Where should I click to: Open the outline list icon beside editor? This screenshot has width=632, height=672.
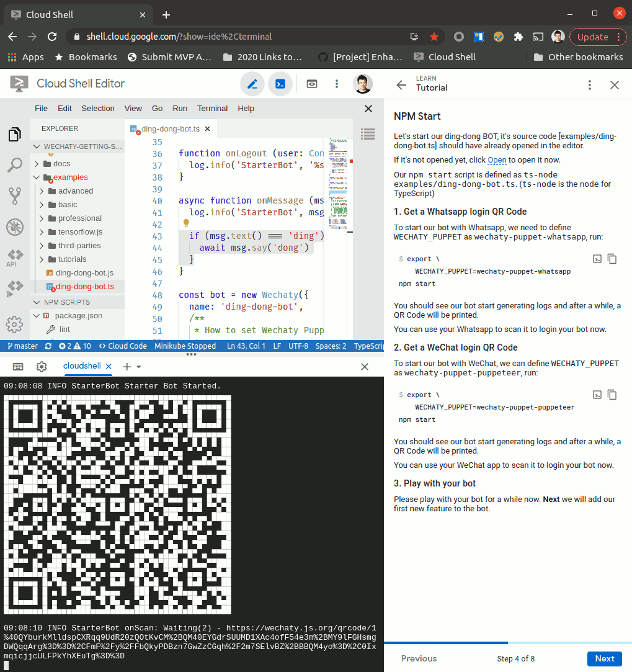pos(368,134)
